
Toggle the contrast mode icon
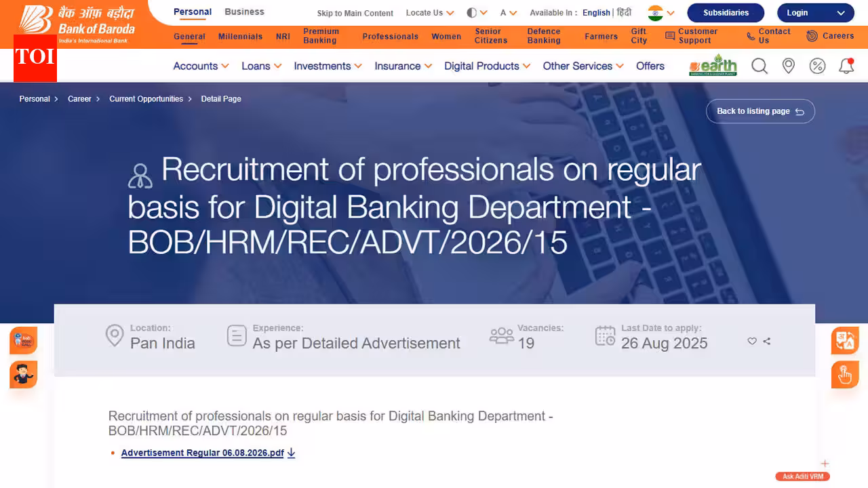point(472,13)
